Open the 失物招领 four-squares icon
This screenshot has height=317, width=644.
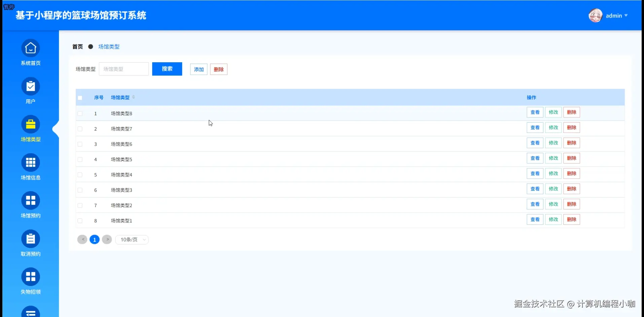pos(31,277)
